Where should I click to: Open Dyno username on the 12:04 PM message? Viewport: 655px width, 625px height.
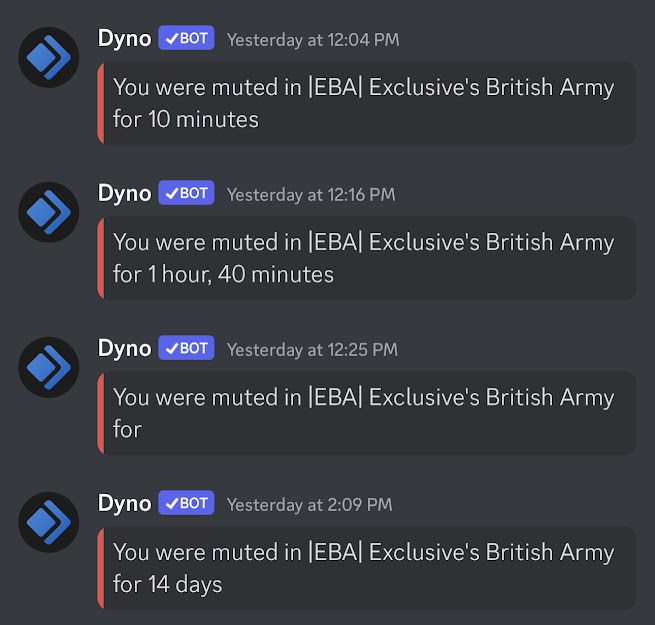pyautogui.click(x=124, y=39)
